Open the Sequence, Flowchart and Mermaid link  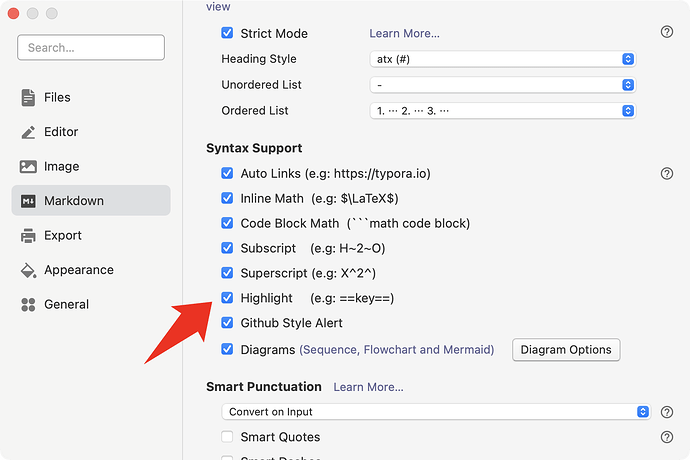[x=396, y=350]
